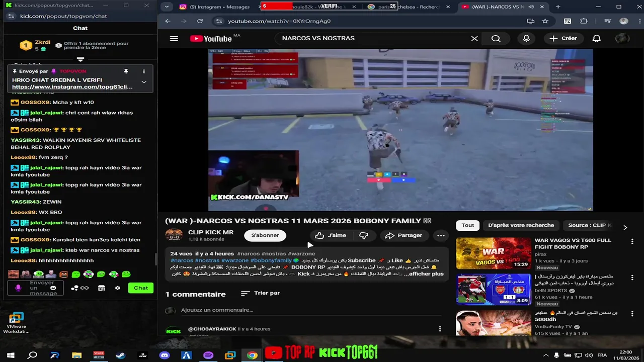The height and width of the screenshot is (362, 644).
Task: Open CLIP KICK MR channel name
Action: pos(211,232)
